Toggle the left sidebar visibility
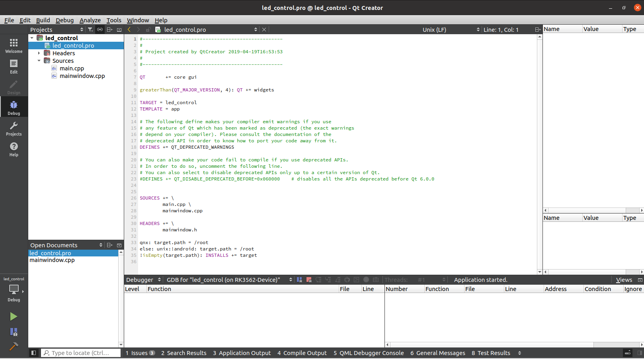Screen dimensions: 644x359 click(34, 353)
